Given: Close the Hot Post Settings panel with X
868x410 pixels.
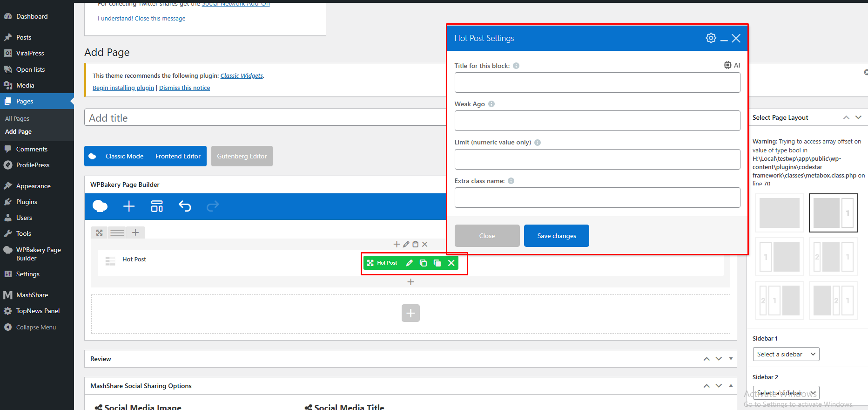Looking at the screenshot, I should coord(736,38).
